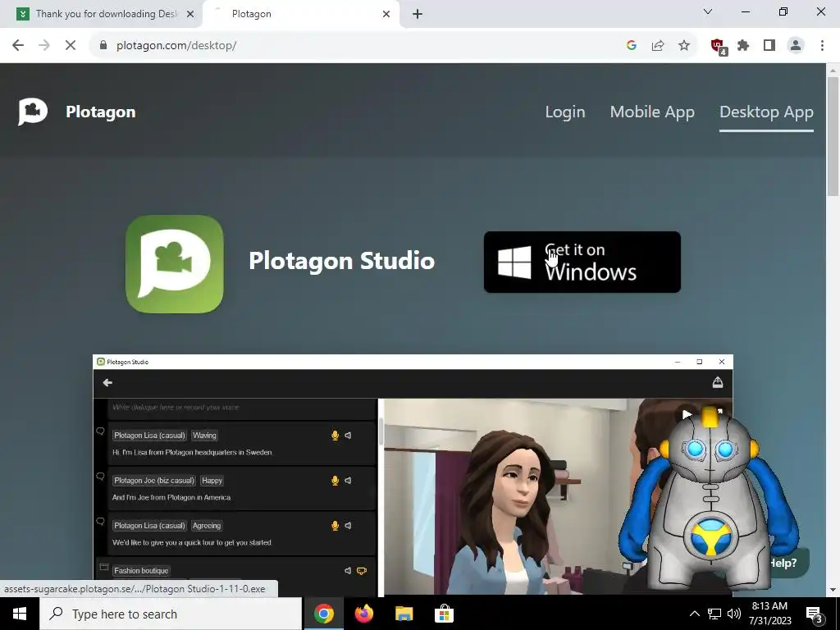Share this page icon in address bar
Image resolution: width=840 pixels, height=630 pixels.
658,46
